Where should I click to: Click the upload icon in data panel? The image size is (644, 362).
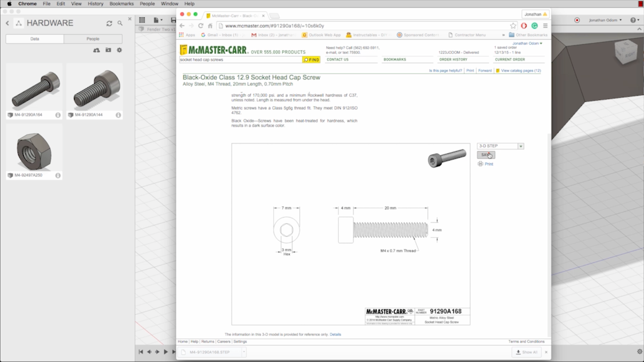coord(96,50)
